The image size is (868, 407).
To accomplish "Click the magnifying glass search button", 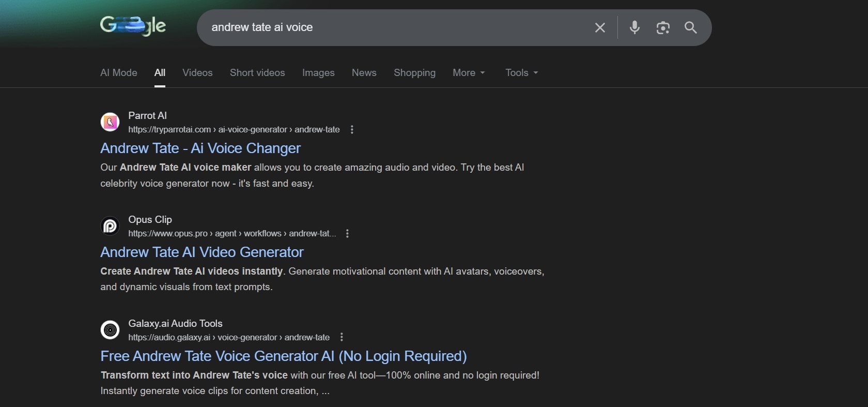I will tap(691, 27).
